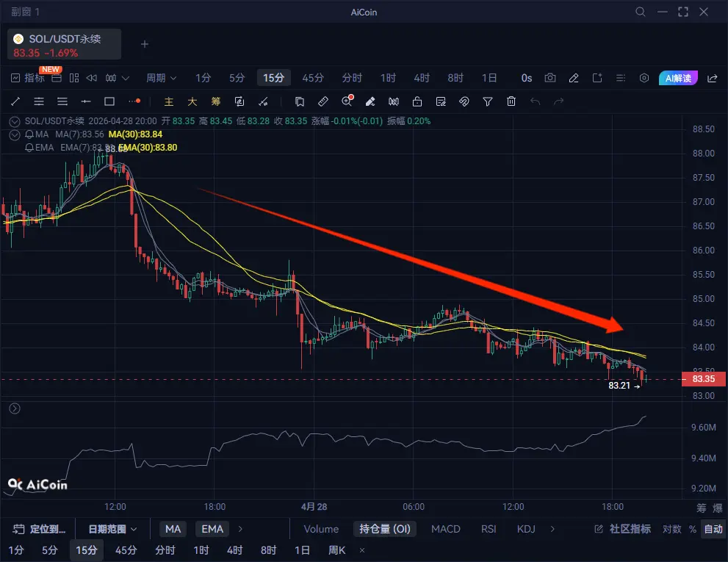Switch to 5分 interval in top bar
The width and height of the screenshot is (728, 562).
(237, 78)
